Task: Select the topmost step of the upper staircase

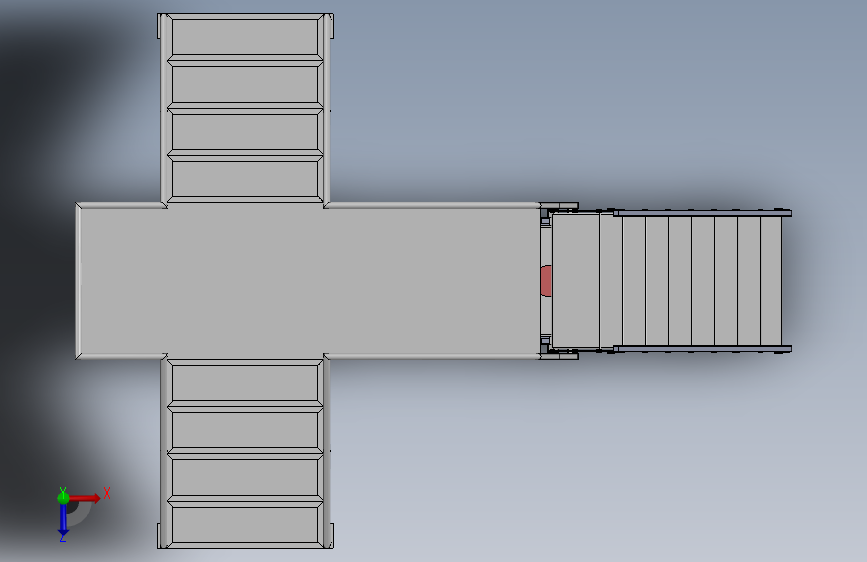Action: coord(245,37)
